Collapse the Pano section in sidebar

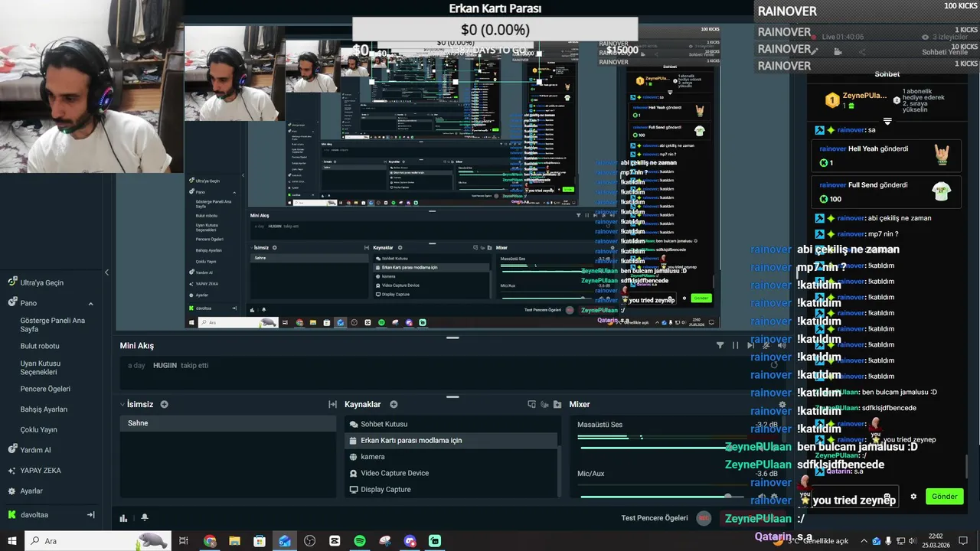click(x=90, y=303)
